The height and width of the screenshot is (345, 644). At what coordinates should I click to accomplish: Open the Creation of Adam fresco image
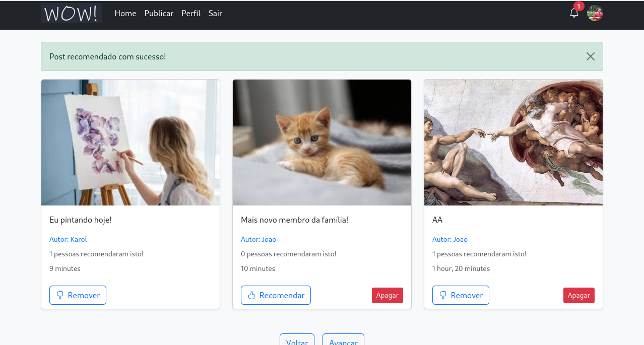pos(513,143)
